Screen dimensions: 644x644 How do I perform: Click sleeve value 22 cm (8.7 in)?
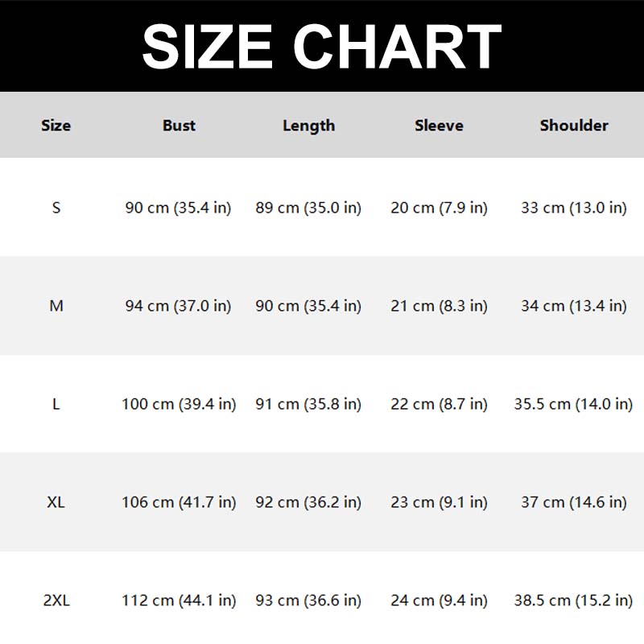[x=439, y=404]
